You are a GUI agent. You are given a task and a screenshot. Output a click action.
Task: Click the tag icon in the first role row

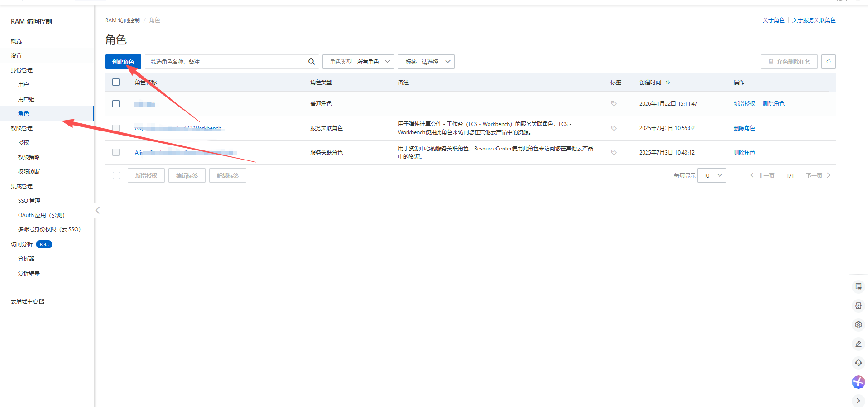coord(614,104)
